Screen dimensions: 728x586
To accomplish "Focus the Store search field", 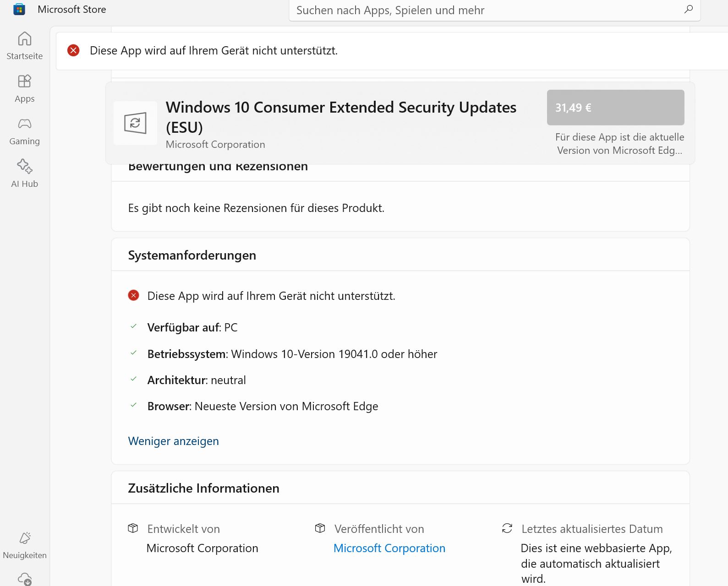I will pos(486,10).
